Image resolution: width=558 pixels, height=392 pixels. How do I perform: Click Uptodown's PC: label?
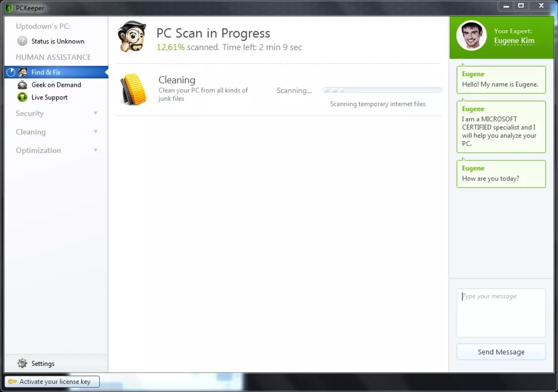point(43,26)
